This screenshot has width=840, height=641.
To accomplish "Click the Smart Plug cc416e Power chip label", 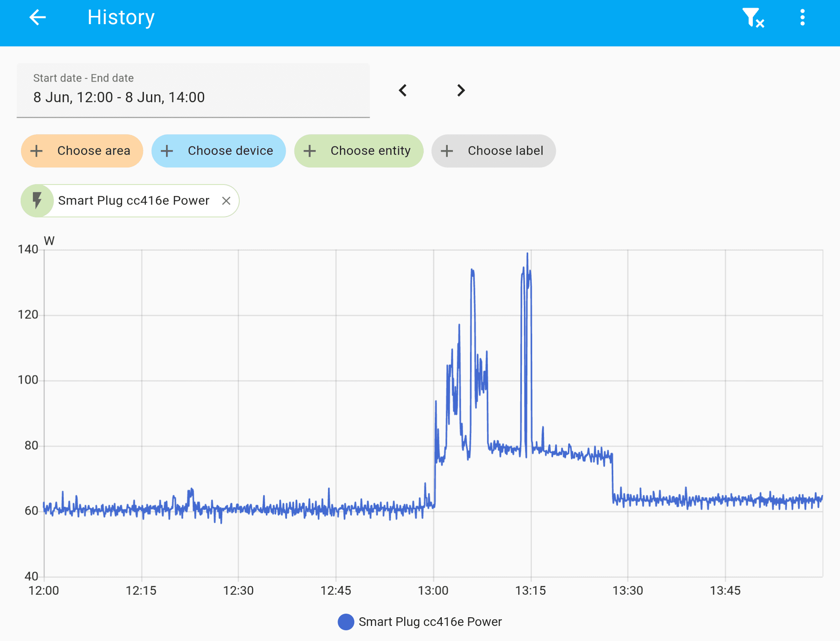I will click(x=134, y=201).
